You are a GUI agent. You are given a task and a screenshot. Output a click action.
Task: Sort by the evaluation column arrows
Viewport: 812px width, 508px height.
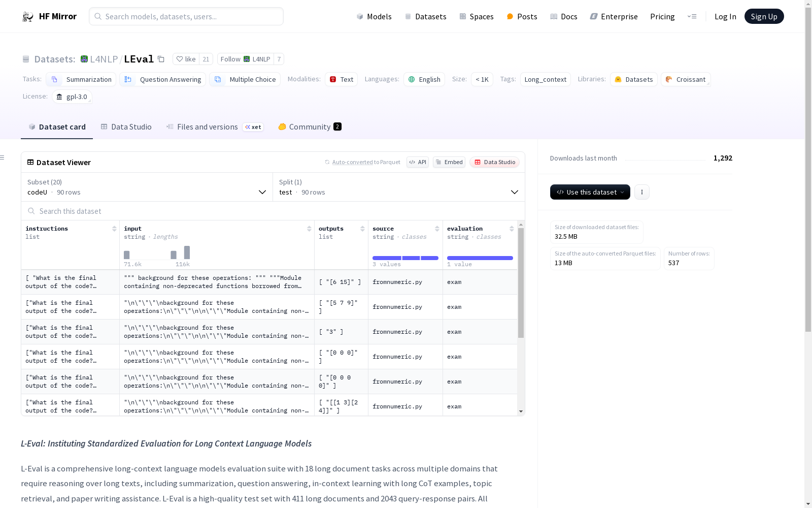tap(512, 229)
